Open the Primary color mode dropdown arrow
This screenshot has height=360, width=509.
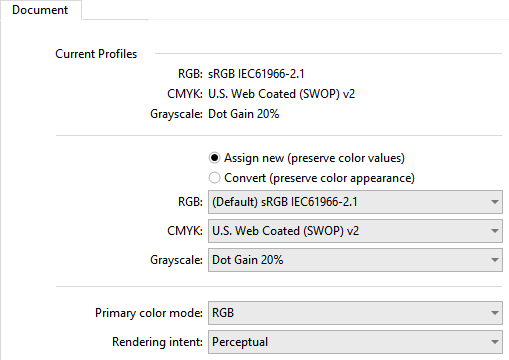pyautogui.click(x=495, y=313)
